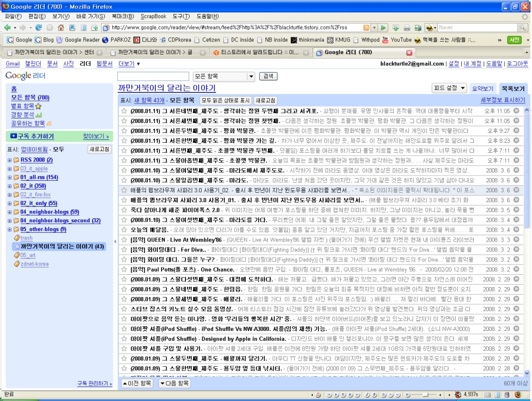
Task: Click the zoom slider in status bar
Action: point(425,395)
